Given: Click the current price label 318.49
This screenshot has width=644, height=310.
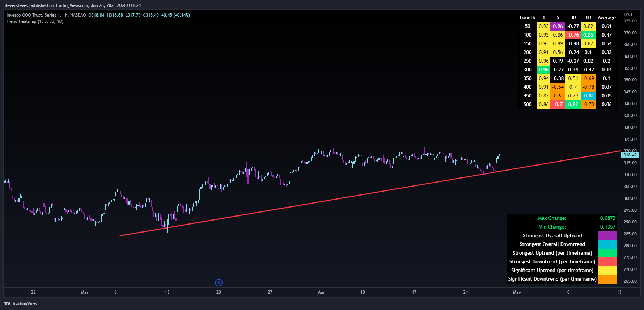Looking at the screenshot, I should click(x=630, y=155).
